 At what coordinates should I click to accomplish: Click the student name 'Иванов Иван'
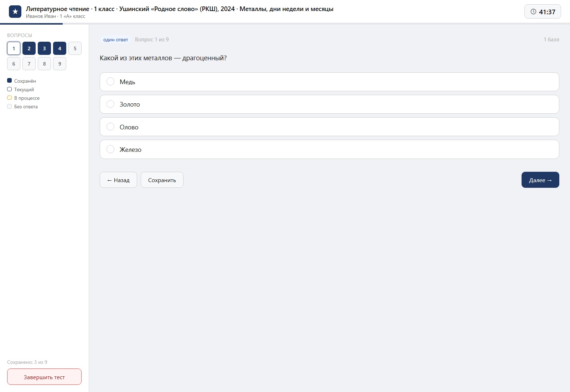point(41,16)
